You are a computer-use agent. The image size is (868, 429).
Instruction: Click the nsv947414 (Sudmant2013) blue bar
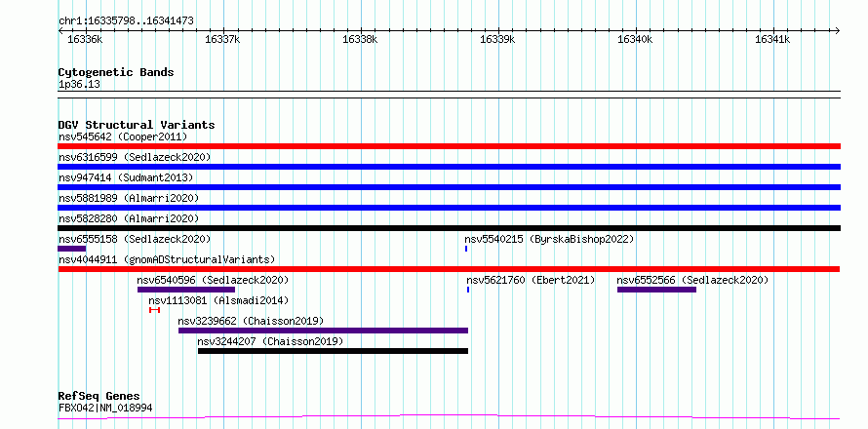[449, 187]
